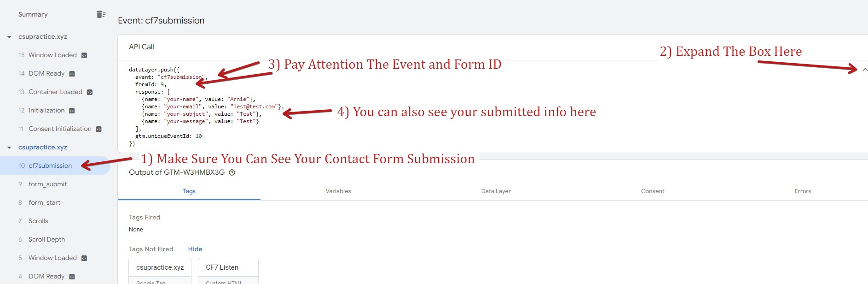868x284 pixels.
Task: Hide the Tags Not Fired section
Action: (195, 249)
